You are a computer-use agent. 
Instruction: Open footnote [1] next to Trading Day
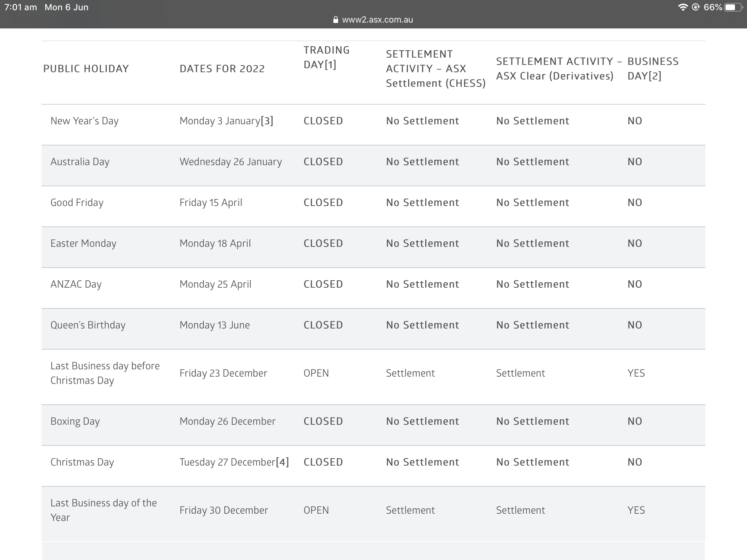coord(330,65)
